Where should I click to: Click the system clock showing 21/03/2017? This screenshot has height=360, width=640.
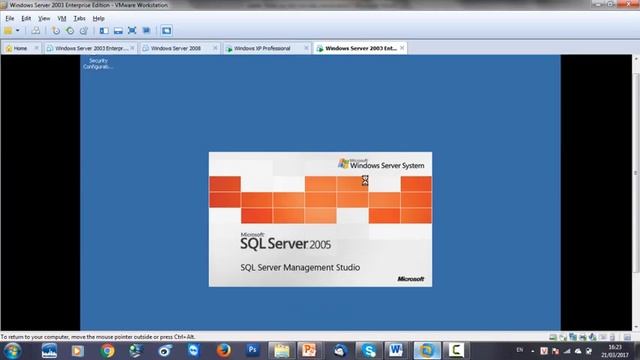[615, 351]
